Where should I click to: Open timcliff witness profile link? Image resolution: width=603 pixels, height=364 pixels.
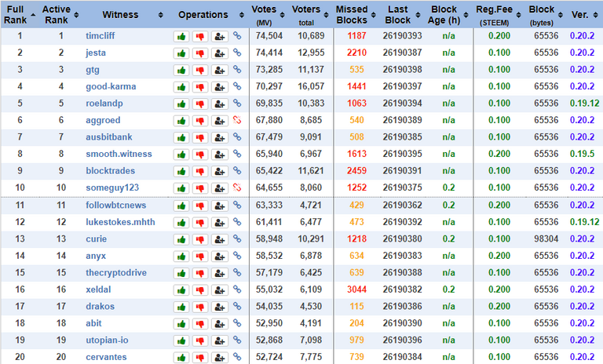[100, 36]
